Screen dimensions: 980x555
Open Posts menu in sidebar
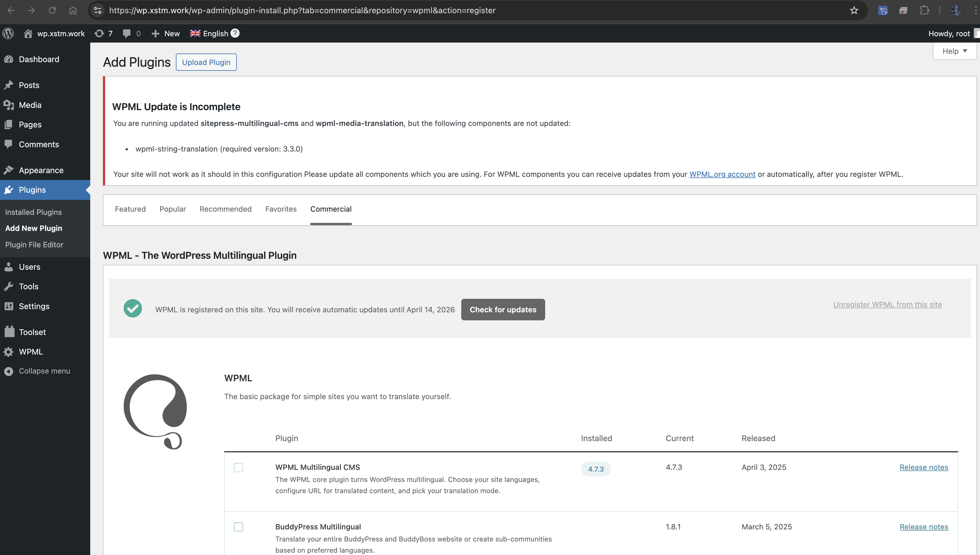tap(45, 85)
